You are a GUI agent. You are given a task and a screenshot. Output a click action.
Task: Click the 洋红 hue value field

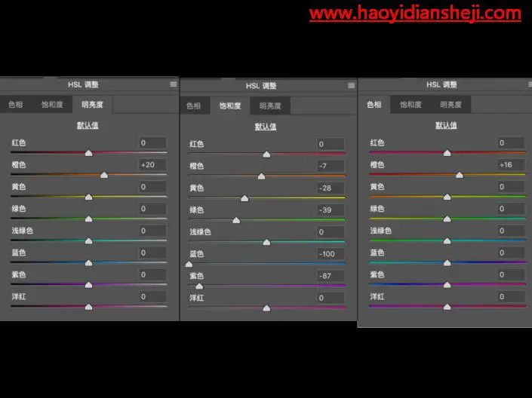(511, 297)
